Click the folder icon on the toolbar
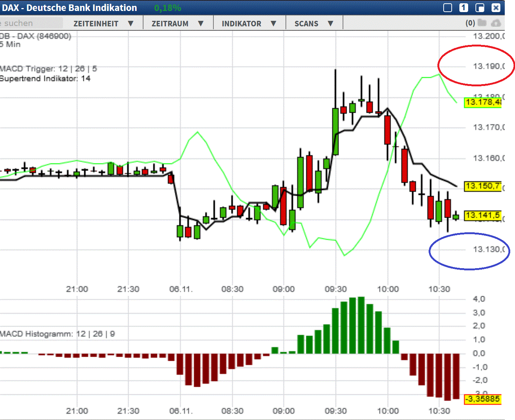Image resolution: width=515 pixels, height=420 pixels. (x=482, y=23)
